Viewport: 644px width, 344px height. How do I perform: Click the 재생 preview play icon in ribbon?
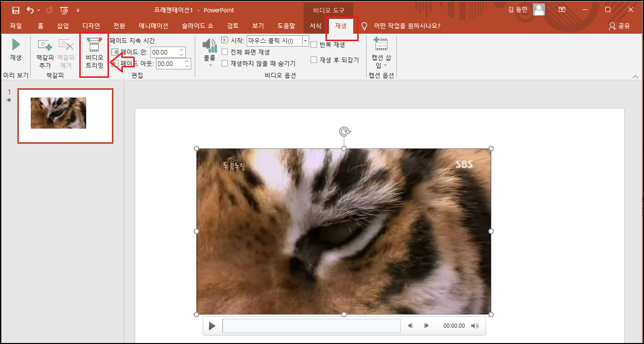click(16, 45)
